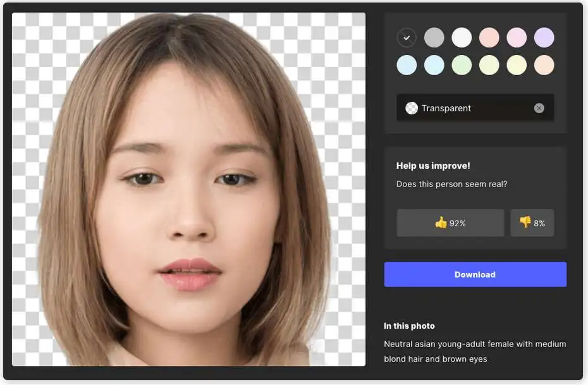This screenshot has width=588, height=385.
Task: Click the generated face photo preview
Action: [188, 189]
